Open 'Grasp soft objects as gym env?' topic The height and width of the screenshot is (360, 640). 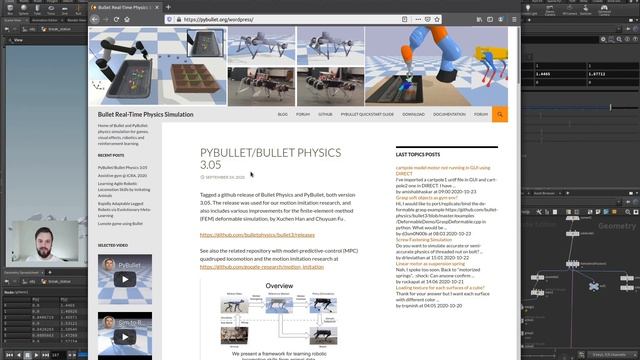(427, 198)
